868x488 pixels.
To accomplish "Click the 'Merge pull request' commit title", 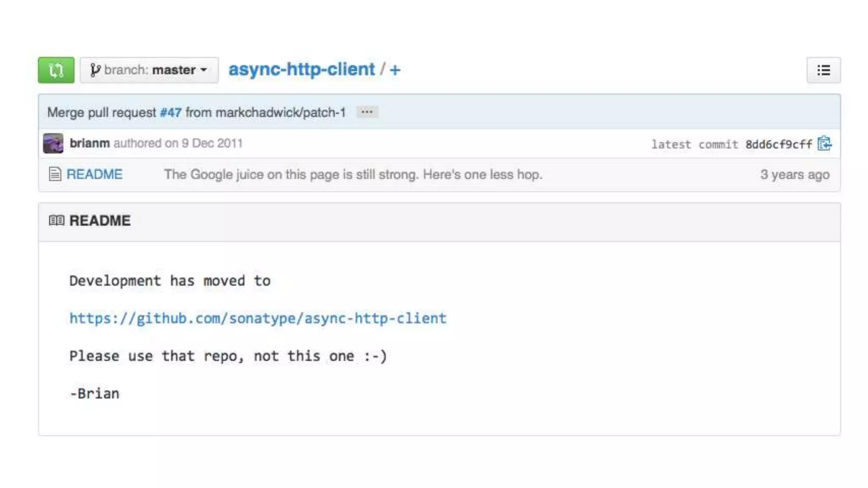I will [x=102, y=112].
